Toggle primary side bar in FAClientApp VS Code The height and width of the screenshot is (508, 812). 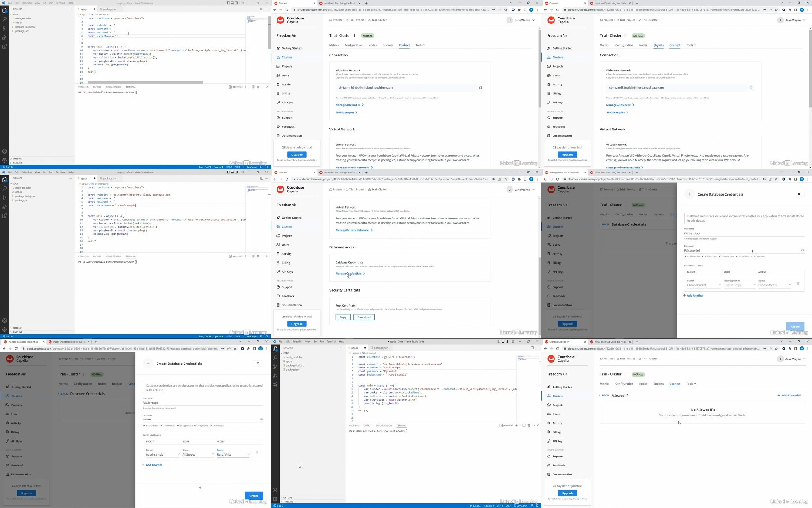pos(499,342)
